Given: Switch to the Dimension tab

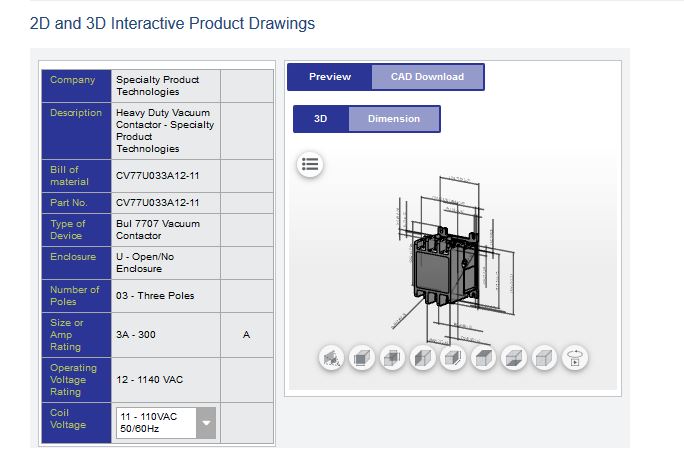Looking at the screenshot, I should (394, 119).
